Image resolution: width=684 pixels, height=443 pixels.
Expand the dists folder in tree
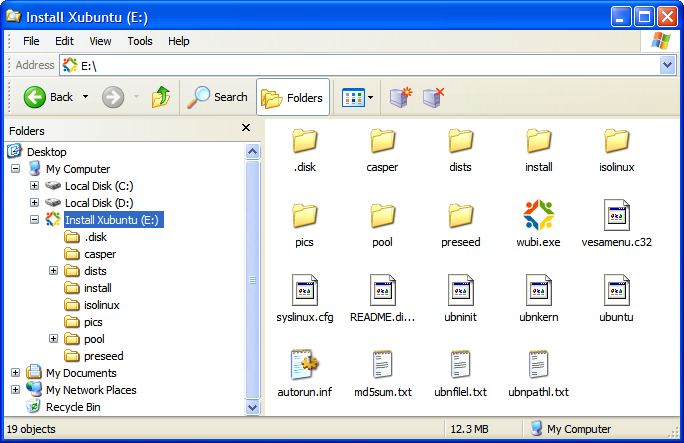coord(53,271)
